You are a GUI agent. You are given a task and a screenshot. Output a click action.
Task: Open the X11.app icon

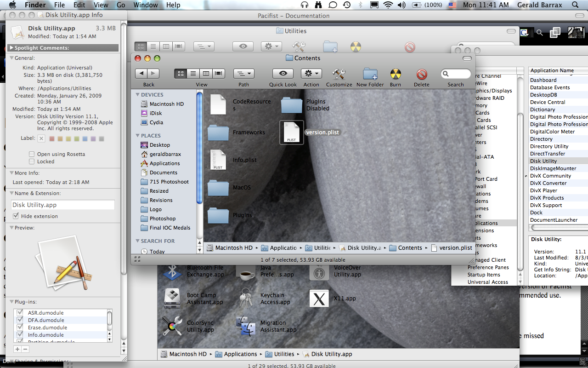coord(319,299)
